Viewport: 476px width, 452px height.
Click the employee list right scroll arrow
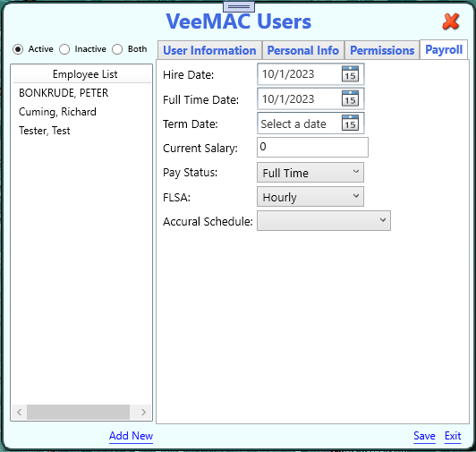coord(143,413)
